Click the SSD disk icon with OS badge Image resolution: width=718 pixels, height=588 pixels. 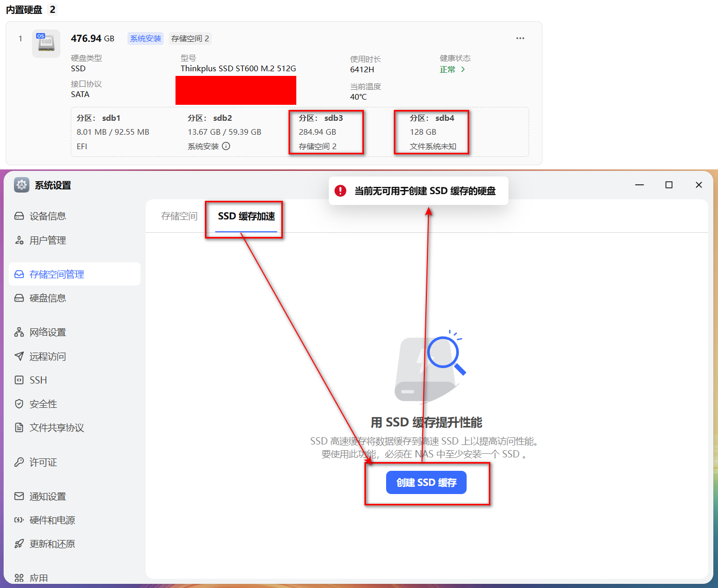46,43
